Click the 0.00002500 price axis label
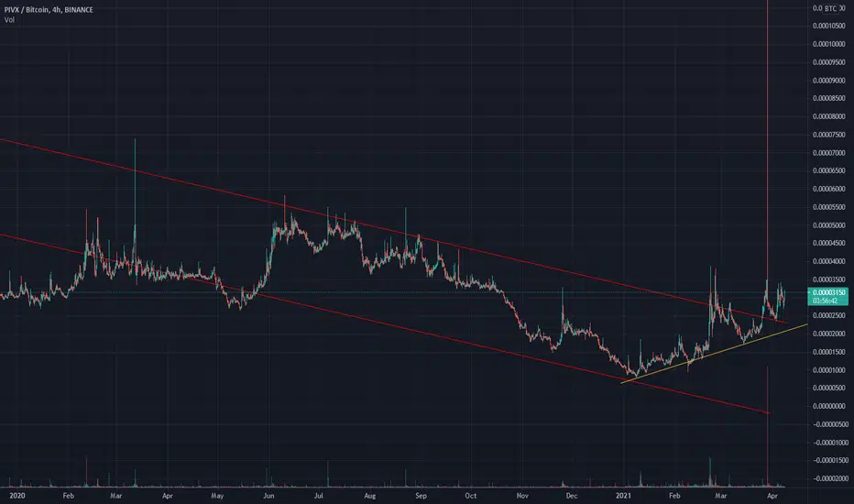 829,315
